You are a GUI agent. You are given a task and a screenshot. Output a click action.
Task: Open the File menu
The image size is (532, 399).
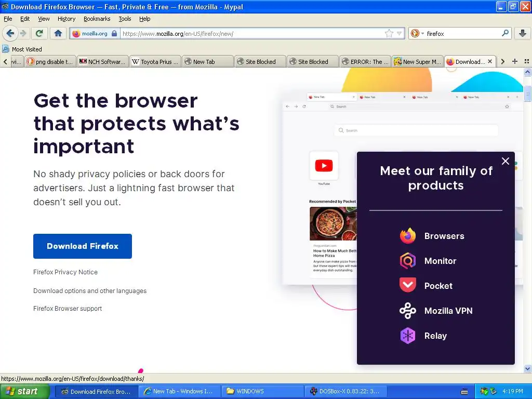[x=8, y=19]
